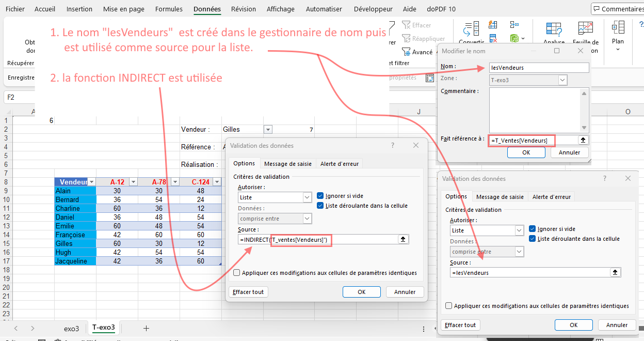Disable Liste déroulante dans la cellule

[321, 205]
